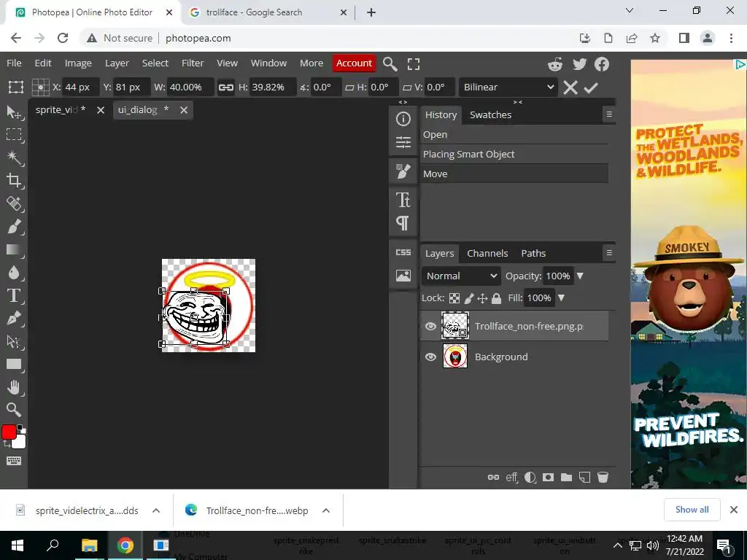Toggle lock position icon

click(483, 298)
